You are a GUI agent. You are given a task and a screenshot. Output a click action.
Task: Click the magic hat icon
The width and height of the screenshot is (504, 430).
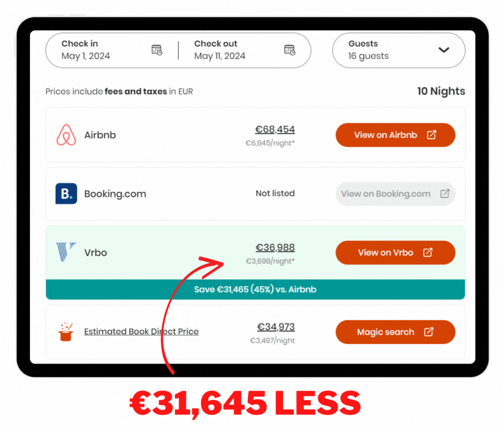tap(66, 332)
